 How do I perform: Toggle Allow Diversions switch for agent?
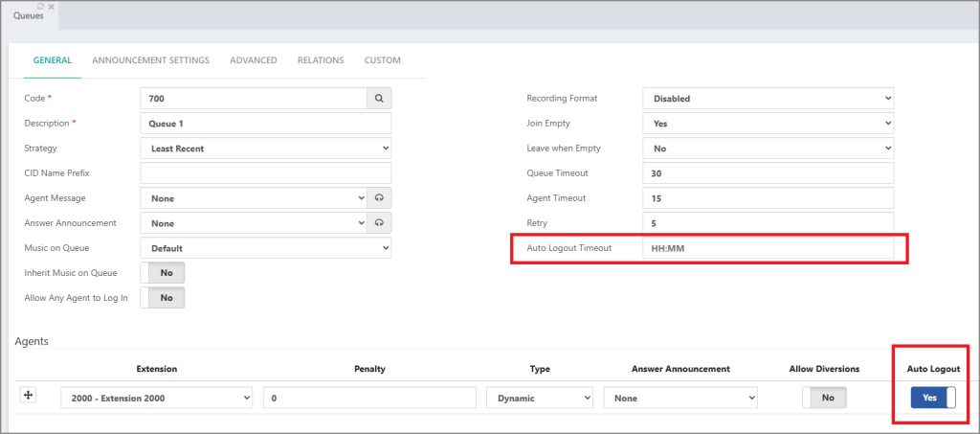point(824,398)
